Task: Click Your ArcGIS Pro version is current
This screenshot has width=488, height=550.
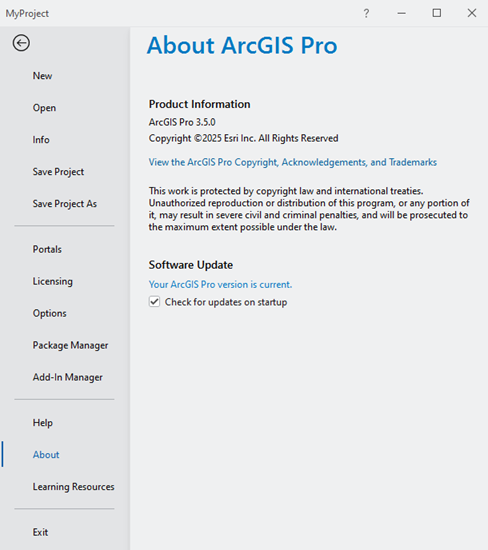Action: coord(220,284)
